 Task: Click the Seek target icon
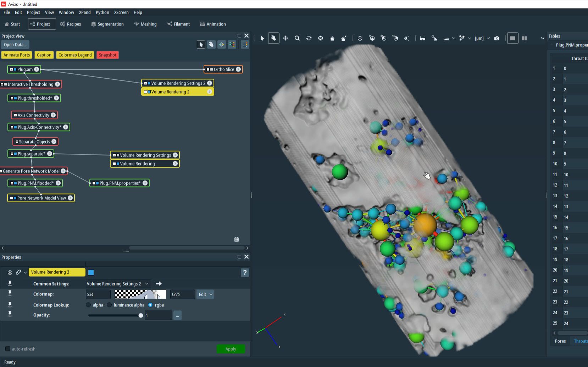coord(321,38)
